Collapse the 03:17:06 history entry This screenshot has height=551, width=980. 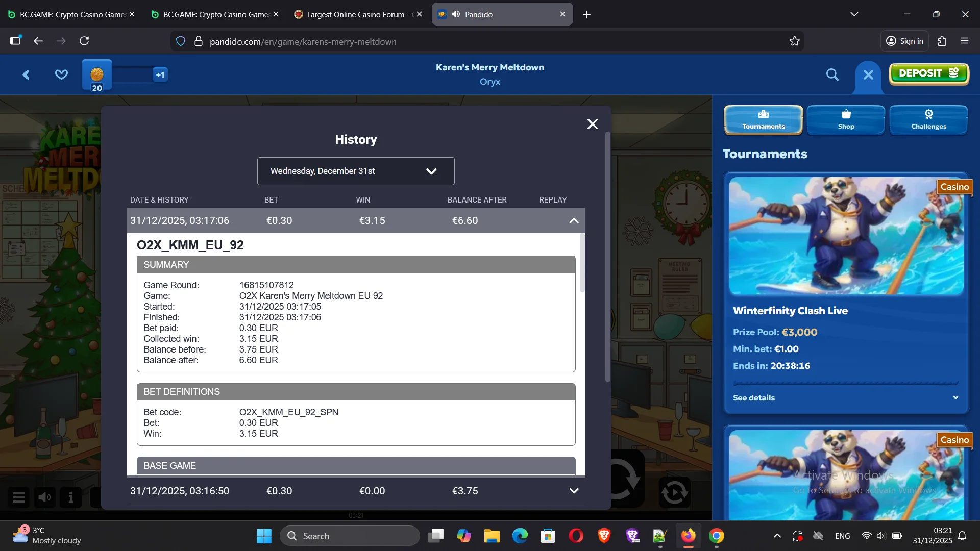574,221
